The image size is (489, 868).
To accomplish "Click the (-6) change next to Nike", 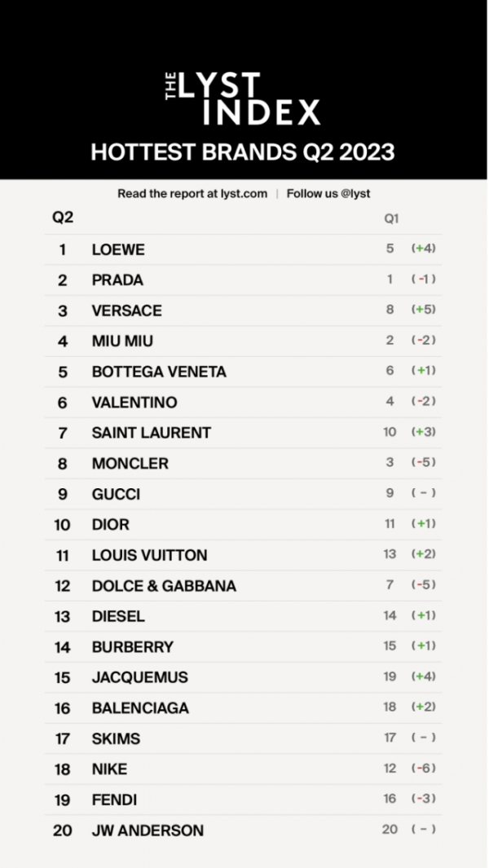I will [424, 769].
